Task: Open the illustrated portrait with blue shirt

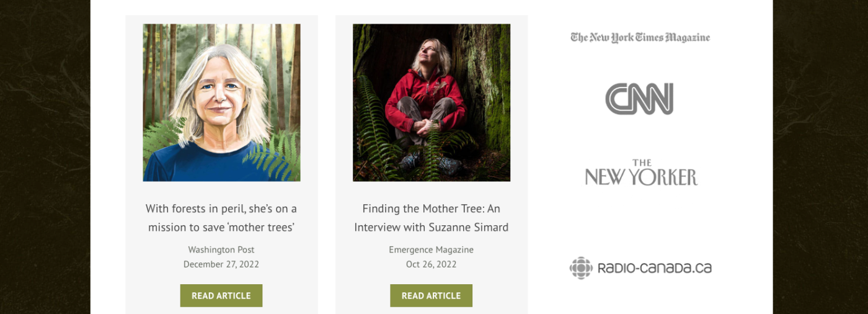Action: coord(221,102)
